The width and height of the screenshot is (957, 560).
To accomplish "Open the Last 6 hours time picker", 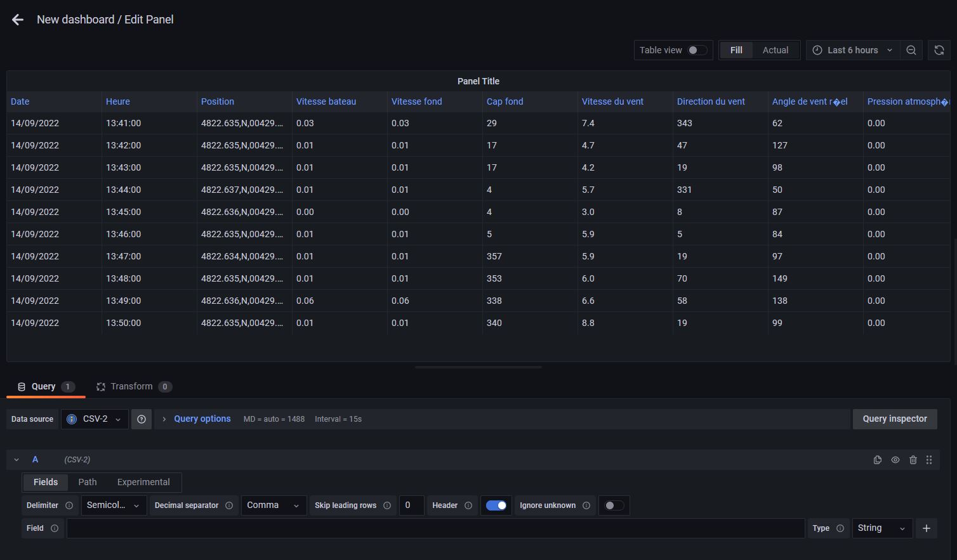I will [x=852, y=50].
